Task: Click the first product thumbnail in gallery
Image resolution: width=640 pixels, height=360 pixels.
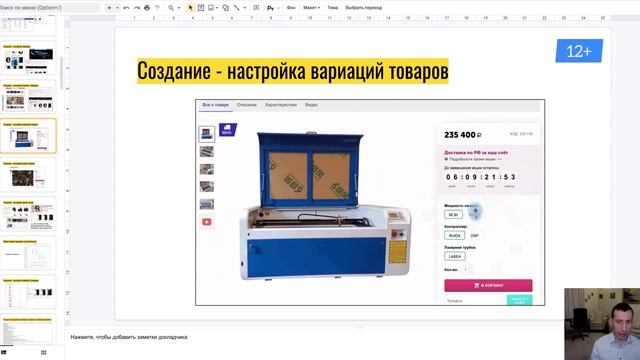Action: pos(207,134)
